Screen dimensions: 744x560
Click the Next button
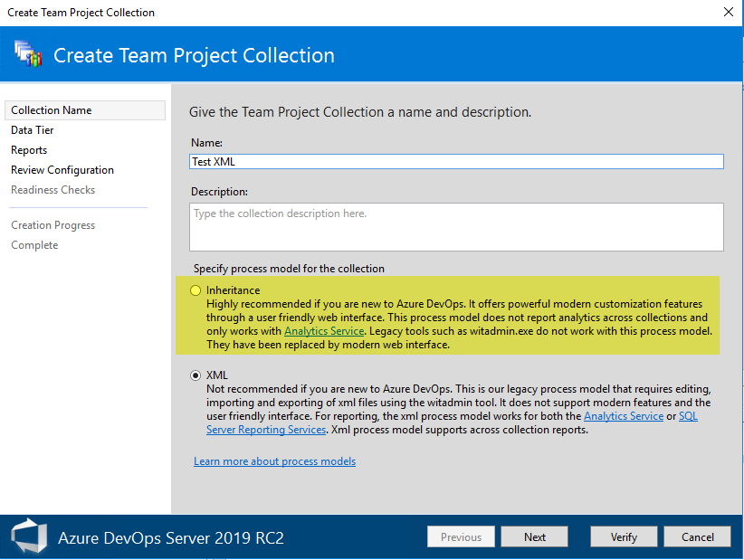534,536
